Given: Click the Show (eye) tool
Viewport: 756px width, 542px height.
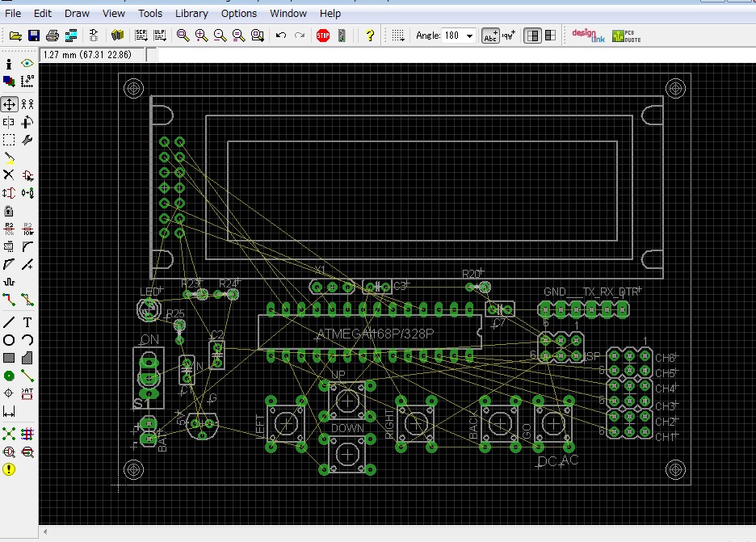Looking at the screenshot, I should click(27, 63).
